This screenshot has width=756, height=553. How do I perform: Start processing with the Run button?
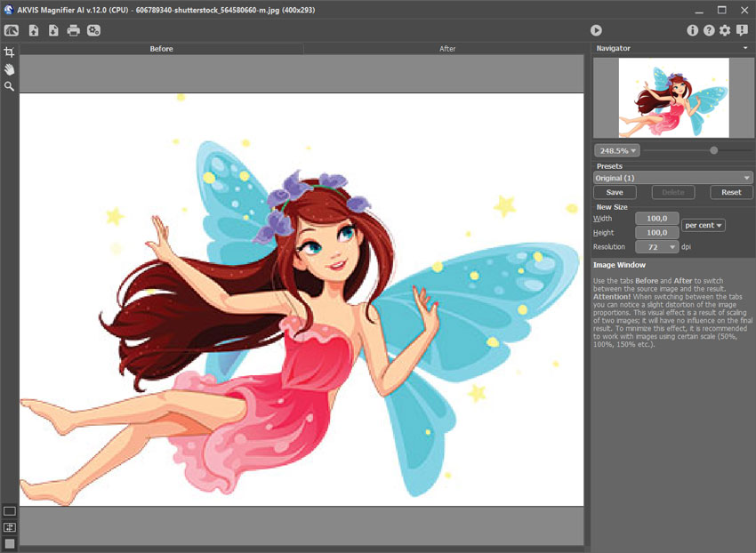(596, 30)
